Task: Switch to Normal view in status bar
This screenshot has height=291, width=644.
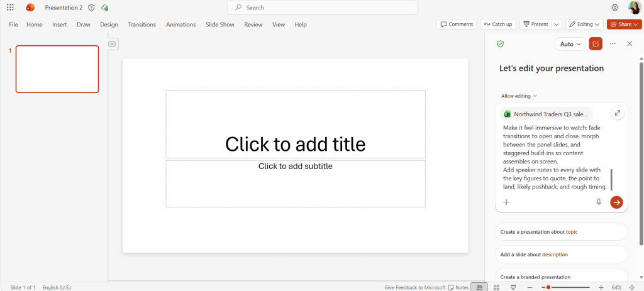Action: click(x=479, y=287)
